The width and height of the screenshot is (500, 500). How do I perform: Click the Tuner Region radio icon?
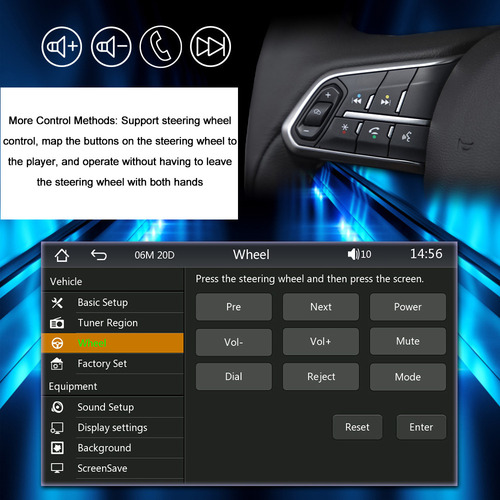tap(57, 323)
